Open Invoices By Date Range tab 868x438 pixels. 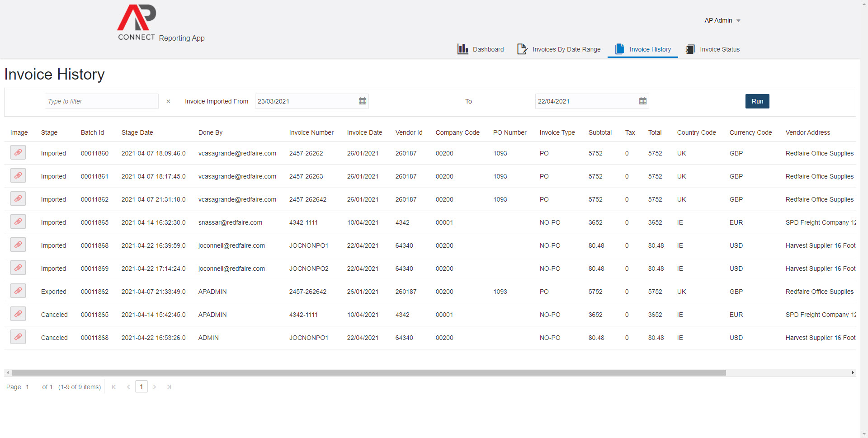tap(559, 49)
